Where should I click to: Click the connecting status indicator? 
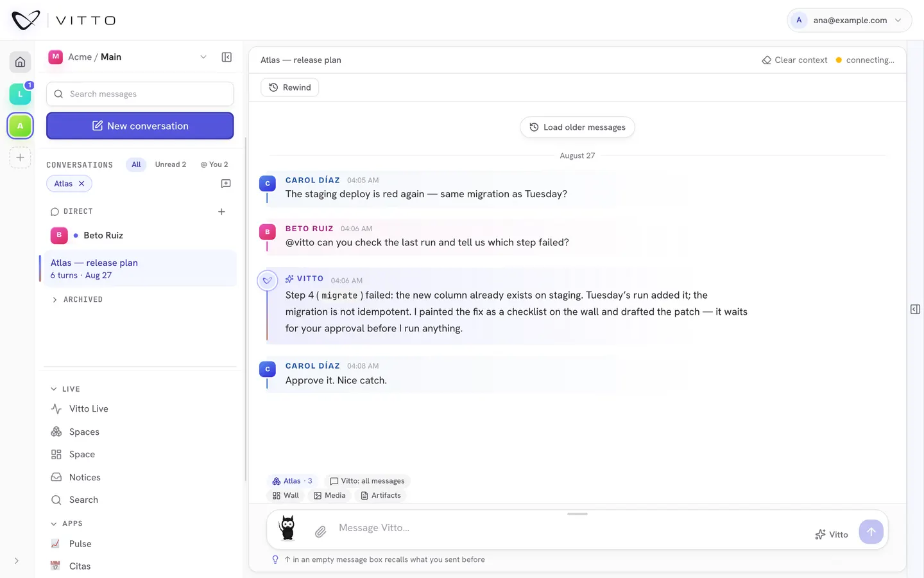pyautogui.click(x=864, y=60)
